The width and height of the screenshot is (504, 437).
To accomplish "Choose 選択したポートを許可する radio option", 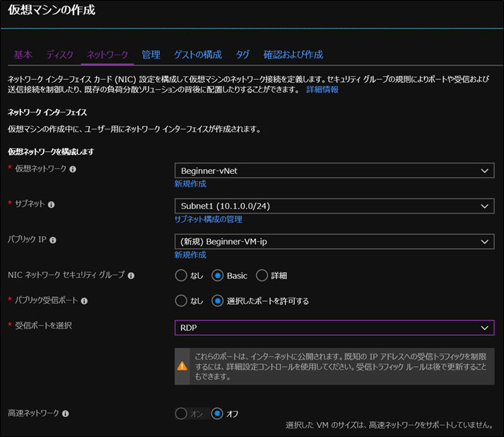I will (218, 301).
